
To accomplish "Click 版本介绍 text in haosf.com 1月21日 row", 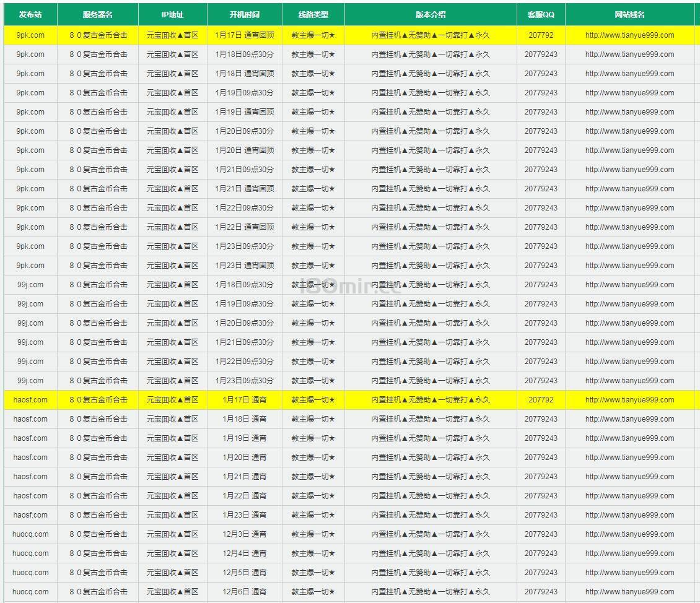I will pos(431,476).
